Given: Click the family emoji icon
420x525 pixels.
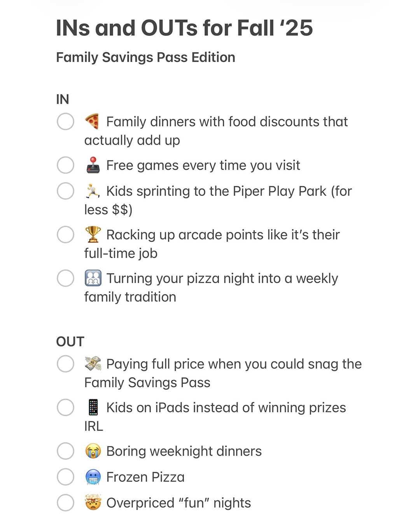Looking at the screenshot, I should [x=93, y=278].
